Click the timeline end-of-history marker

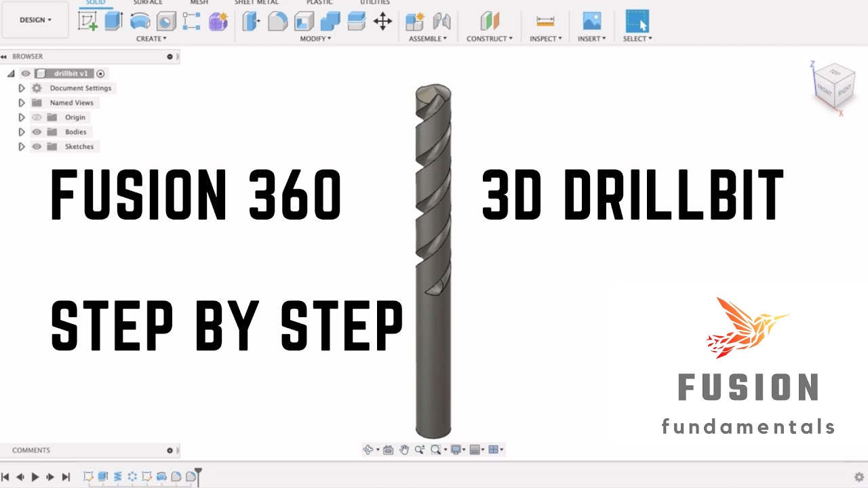(198, 476)
